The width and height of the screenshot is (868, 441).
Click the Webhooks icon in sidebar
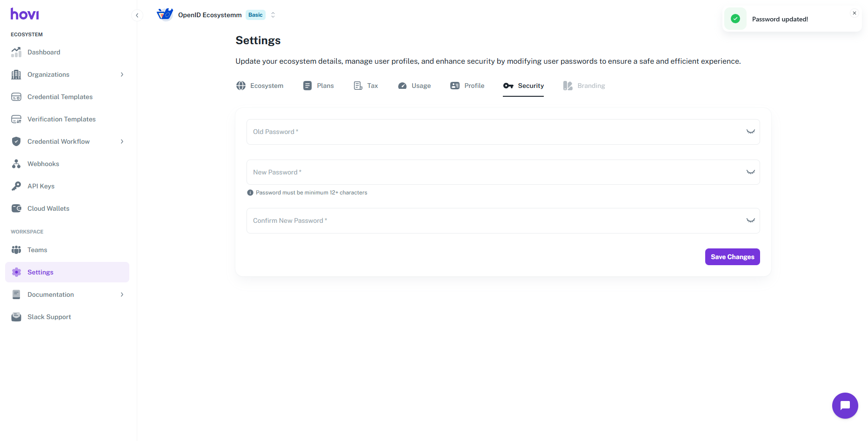coord(16,164)
